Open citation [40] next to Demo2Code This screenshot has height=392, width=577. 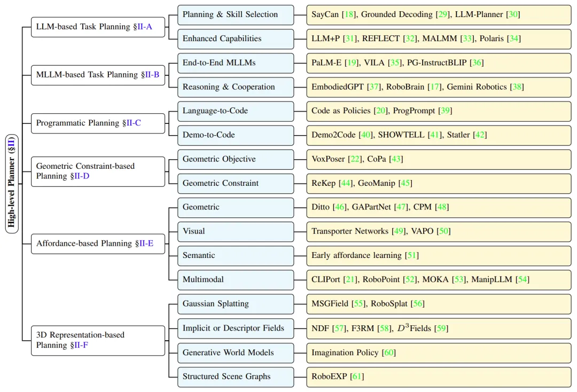(x=366, y=135)
